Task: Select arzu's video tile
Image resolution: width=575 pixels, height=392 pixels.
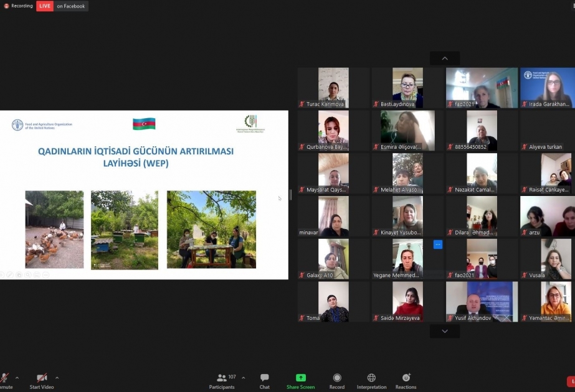Action: tap(548, 216)
